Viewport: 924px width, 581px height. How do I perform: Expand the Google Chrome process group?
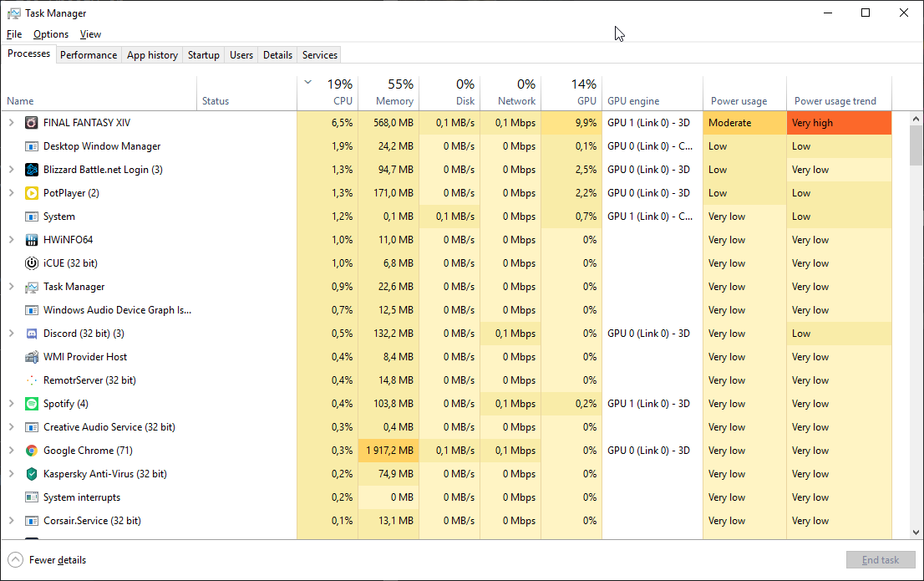(11, 451)
